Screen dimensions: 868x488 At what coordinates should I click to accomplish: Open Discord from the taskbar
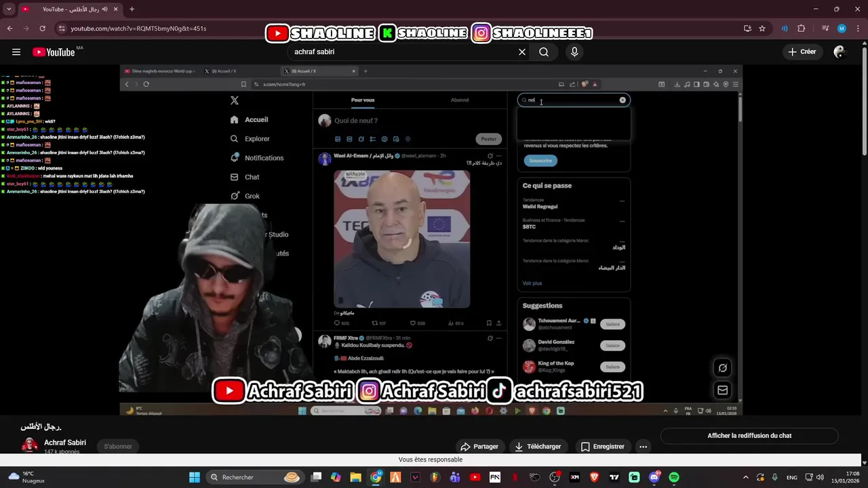click(x=654, y=477)
